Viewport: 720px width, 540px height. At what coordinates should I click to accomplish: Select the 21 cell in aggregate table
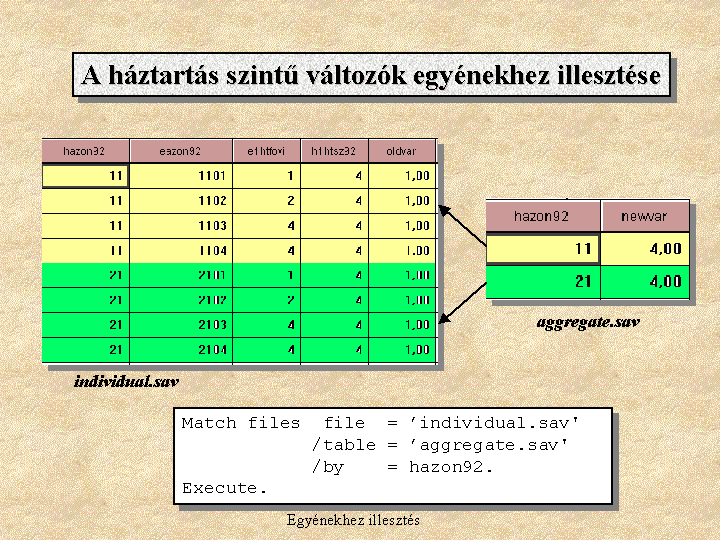pyautogui.click(x=542, y=282)
